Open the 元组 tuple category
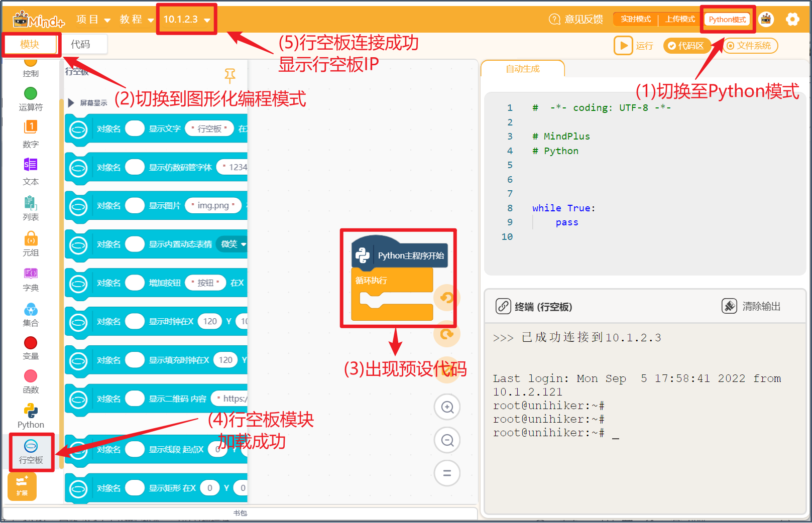The height and width of the screenshot is (523, 812). [31, 244]
